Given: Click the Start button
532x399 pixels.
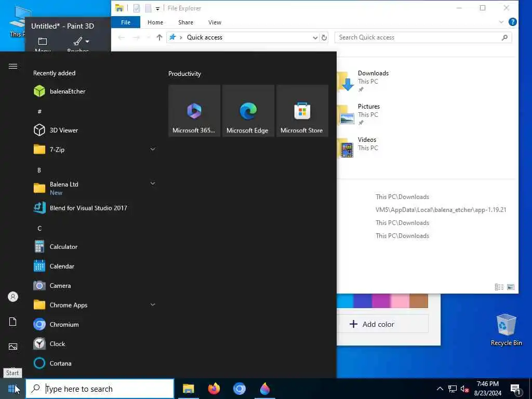Looking at the screenshot, I should (x=12, y=389).
